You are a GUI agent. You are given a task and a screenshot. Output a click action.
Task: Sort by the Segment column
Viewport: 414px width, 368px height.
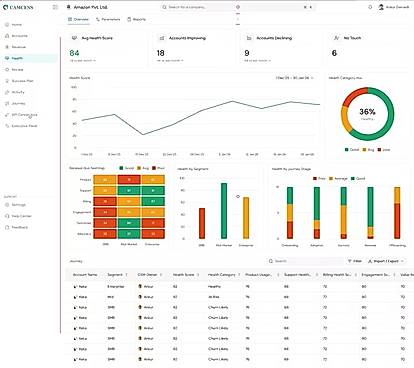click(126, 275)
